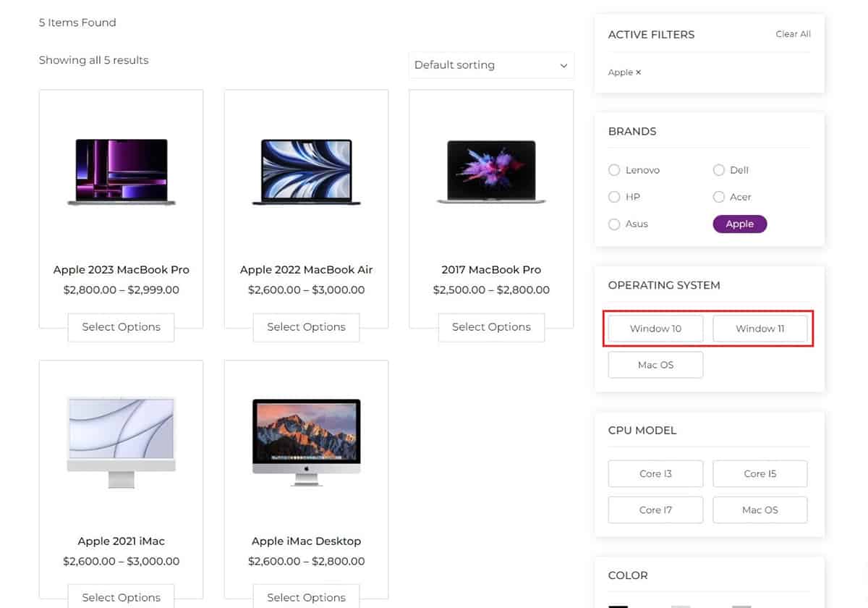
Task: Select the Acer brand radio button
Action: 718,197
